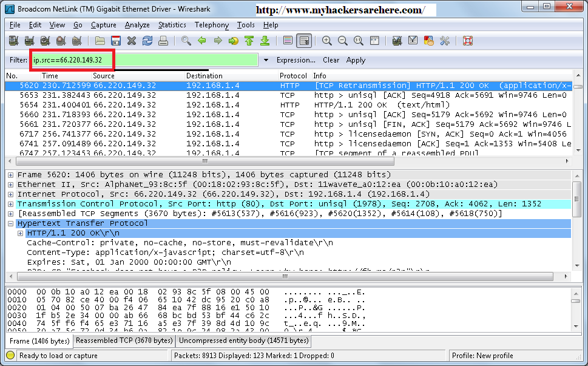Open coloring rules icon
This screenshot has height=366, width=588.
pyautogui.click(x=428, y=41)
